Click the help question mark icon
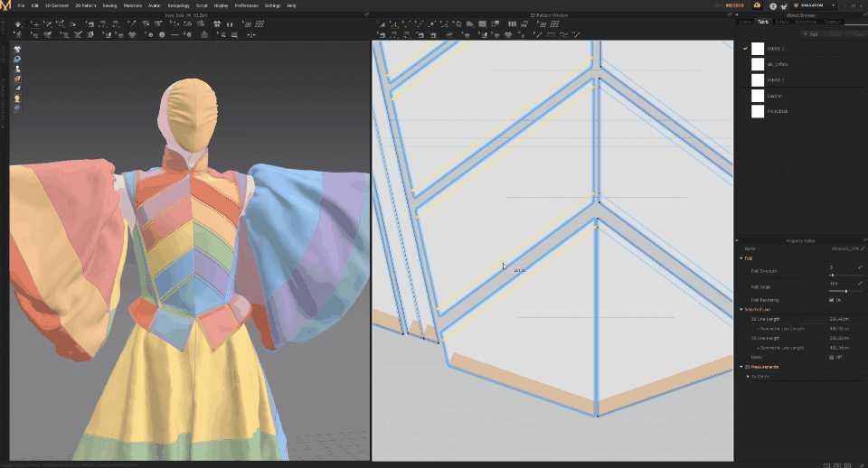Image resolution: width=868 pixels, height=468 pixels. click(x=772, y=5)
